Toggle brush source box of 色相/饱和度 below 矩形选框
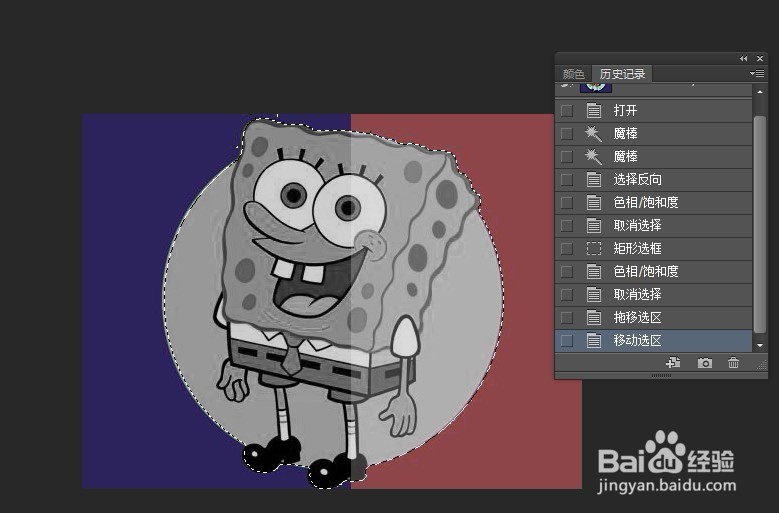This screenshot has width=779, height=513. click(567, 271)
